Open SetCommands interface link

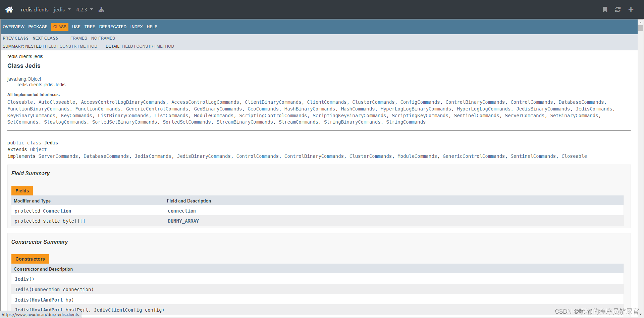pos(23,122)
